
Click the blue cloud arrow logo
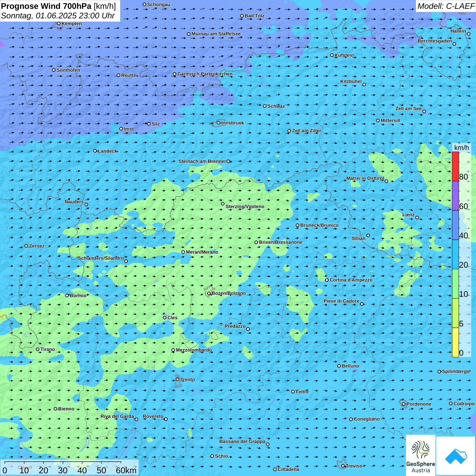click(456, 456)
